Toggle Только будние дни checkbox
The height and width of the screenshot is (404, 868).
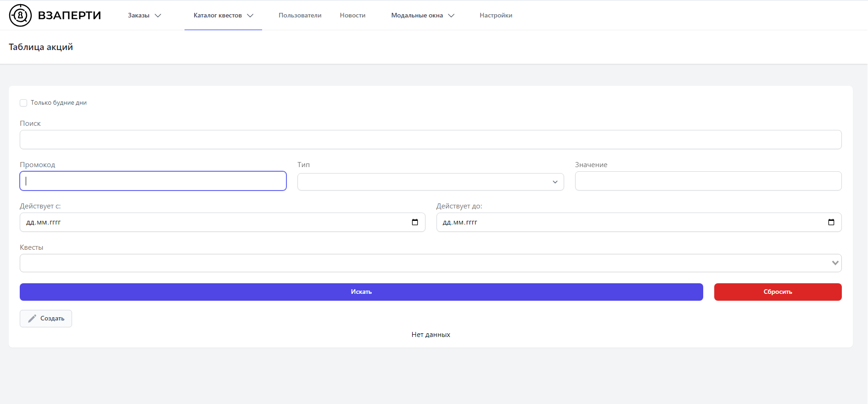point(23,103)
